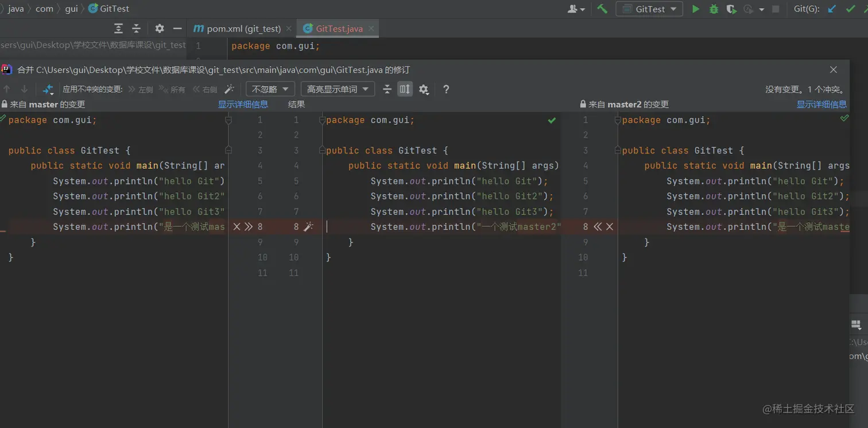Click the grey Stop square icon
Image resolution: width=868 pixels, height=428 pixels.
776,9
